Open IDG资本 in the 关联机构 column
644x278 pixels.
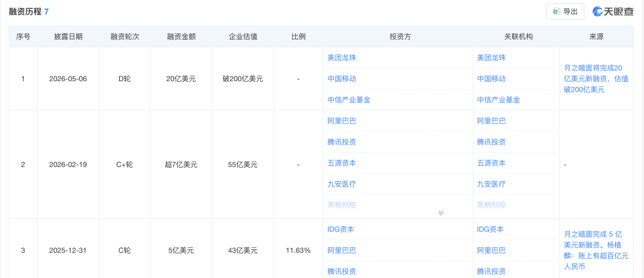[x=490, y=230]
